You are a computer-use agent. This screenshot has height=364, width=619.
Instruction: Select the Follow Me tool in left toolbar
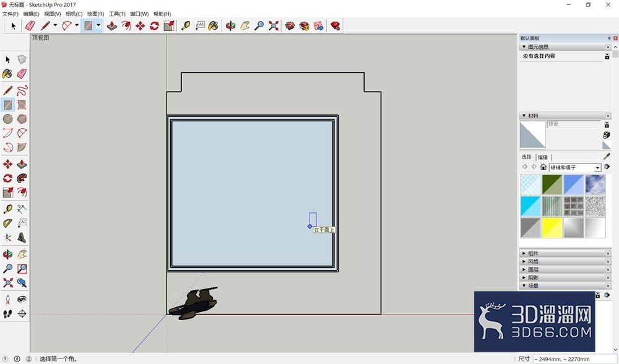click(x=22, y=178)
